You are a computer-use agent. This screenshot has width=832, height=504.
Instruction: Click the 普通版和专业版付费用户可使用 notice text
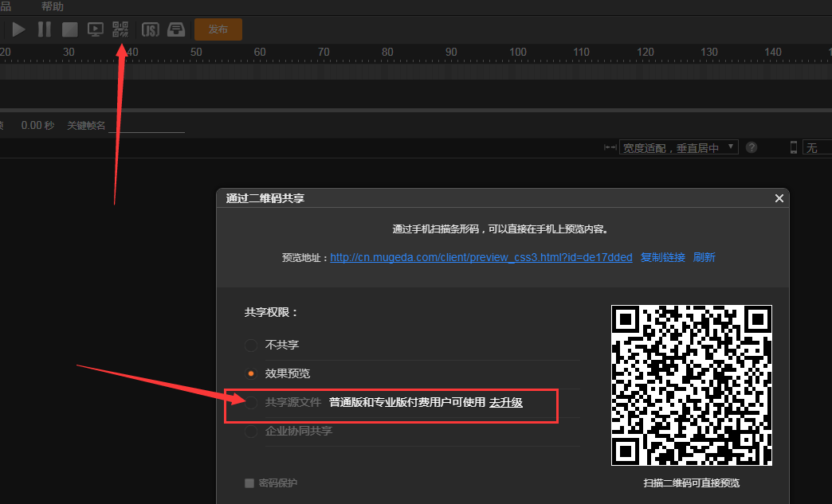click(407, 403)
